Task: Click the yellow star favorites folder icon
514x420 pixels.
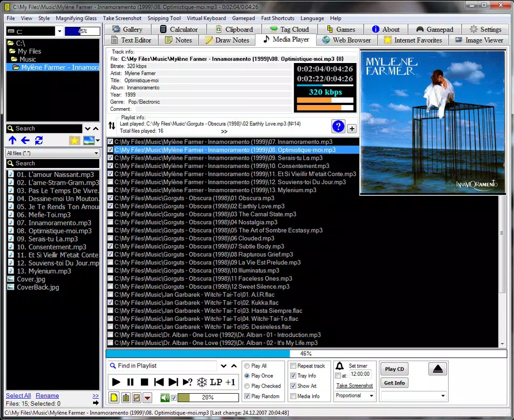Action: pyautogui.click(x=75, y=140)
